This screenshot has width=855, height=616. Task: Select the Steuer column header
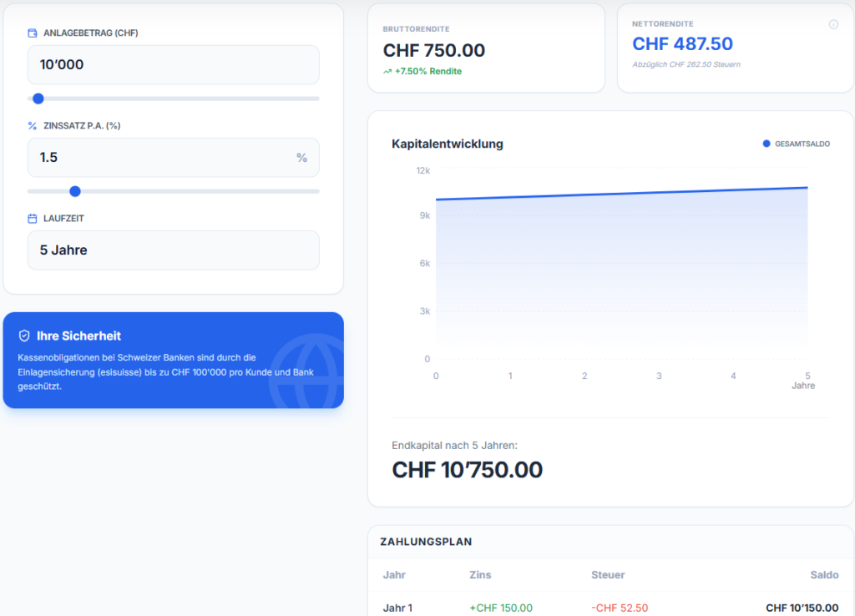point(607,575)
